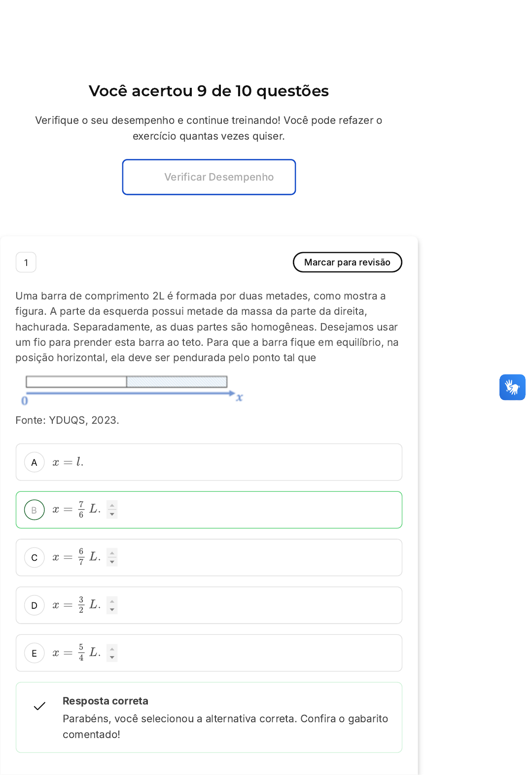Click scroll arrows beside option B formula
This screenshot has height=775, width=532.
[112, 510]
